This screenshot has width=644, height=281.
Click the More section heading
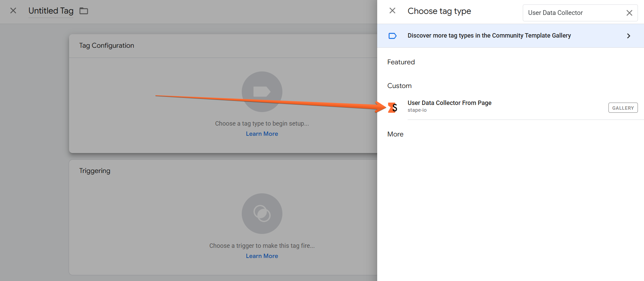(x=395, y=134)
